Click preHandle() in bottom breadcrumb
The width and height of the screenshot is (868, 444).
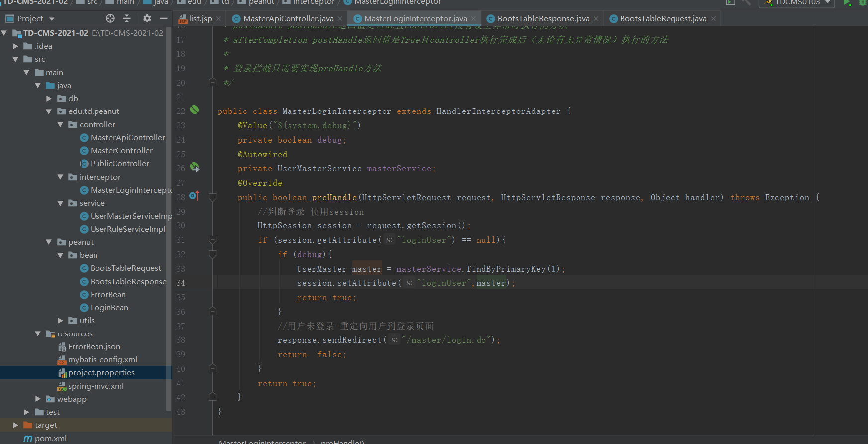point(342,441)
